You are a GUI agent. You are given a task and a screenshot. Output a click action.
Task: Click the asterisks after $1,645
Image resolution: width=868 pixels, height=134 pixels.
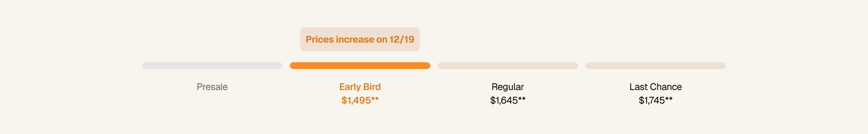pyautogui.click(x=522, y=99)
